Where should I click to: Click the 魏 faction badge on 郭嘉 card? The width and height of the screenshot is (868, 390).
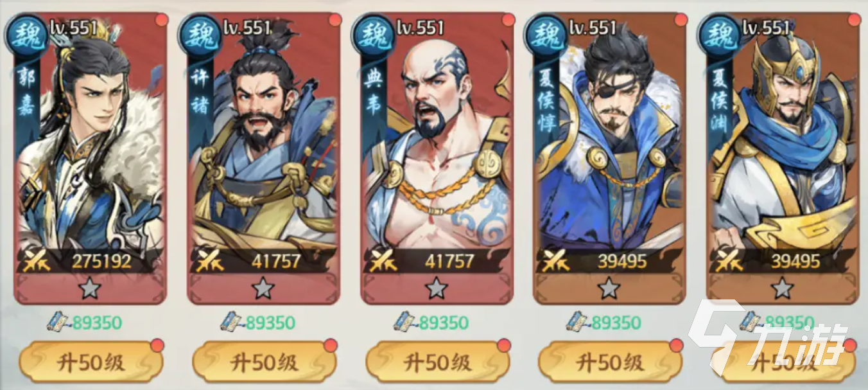coord(27,33)
